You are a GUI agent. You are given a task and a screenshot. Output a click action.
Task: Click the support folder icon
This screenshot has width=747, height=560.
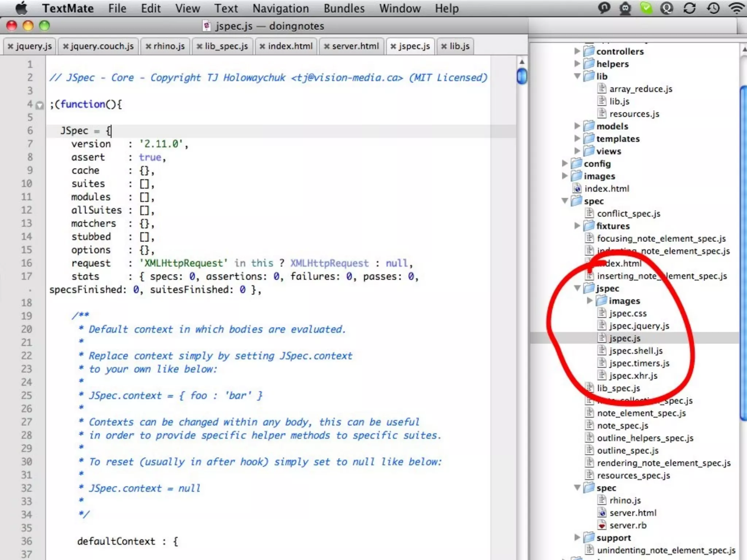pos(588,537)
